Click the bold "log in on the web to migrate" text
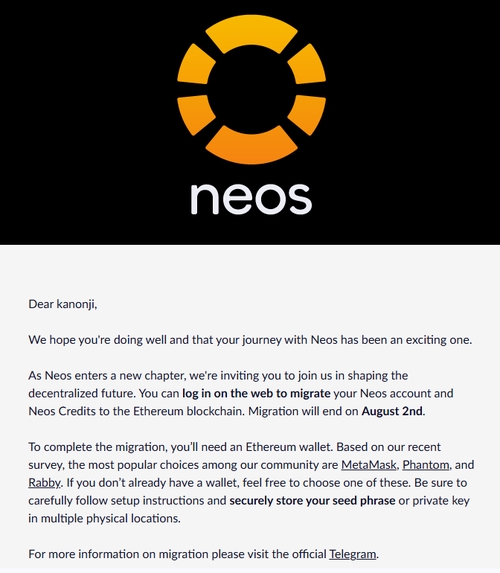Image resolution: width=500 pixels, height=573 pixels. coord(256,394)
